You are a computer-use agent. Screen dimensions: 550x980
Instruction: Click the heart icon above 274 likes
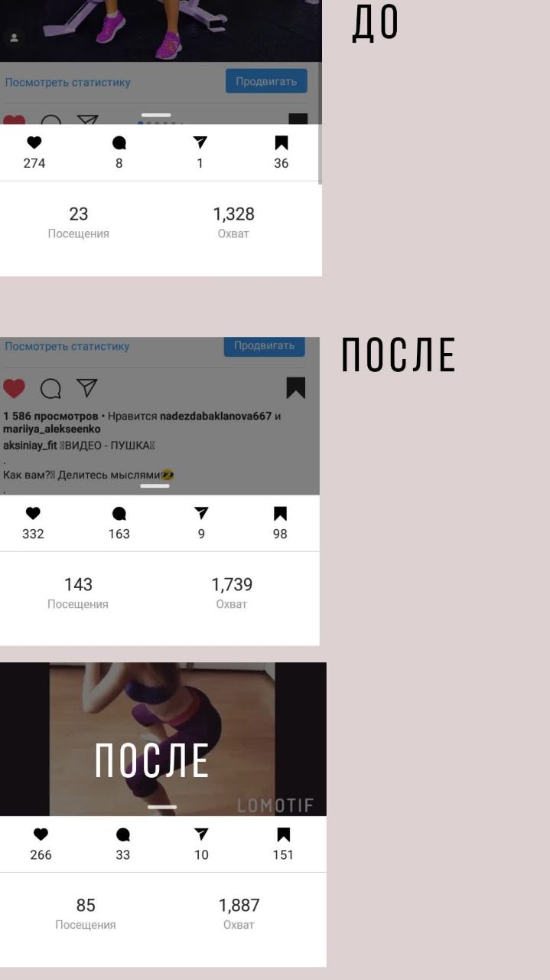pyautogui.click(x=34, y=142)
